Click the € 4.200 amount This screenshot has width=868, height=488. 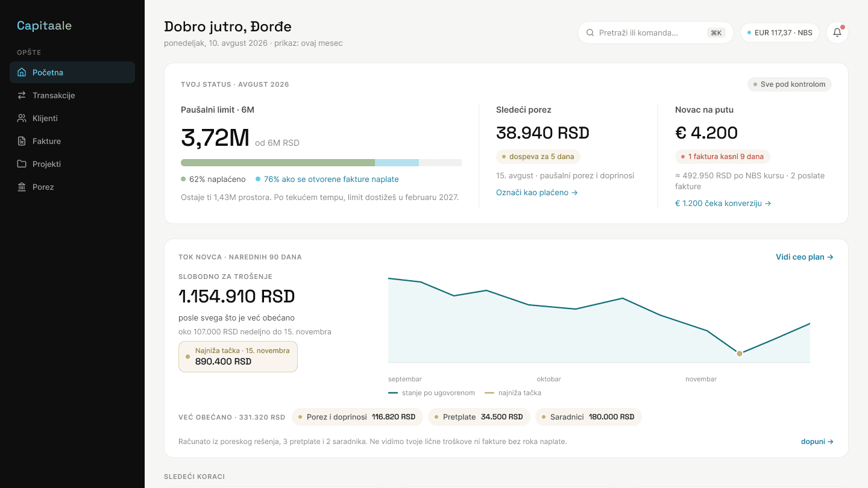click(x=706, y=133)
